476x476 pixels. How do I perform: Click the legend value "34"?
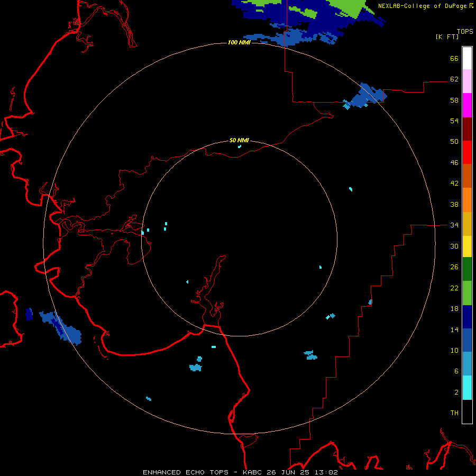click(x=454, y=225)
